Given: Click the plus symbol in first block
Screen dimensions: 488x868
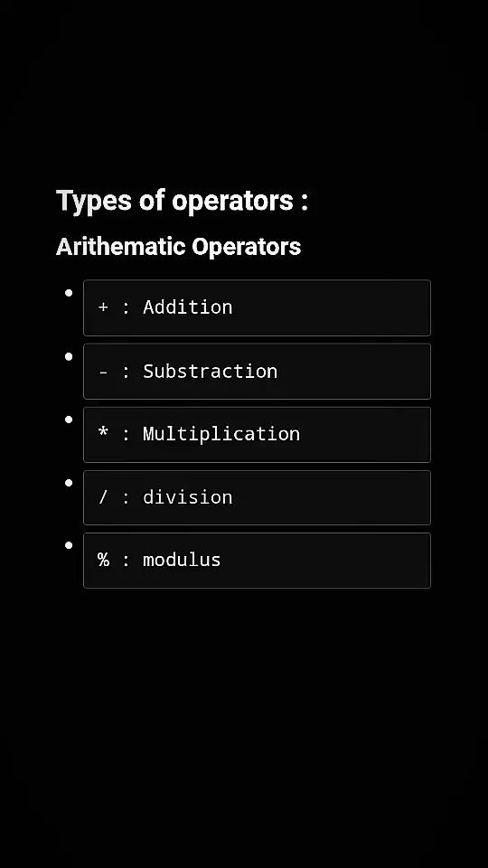Looking at the screenshot, I should click(103, 307).
